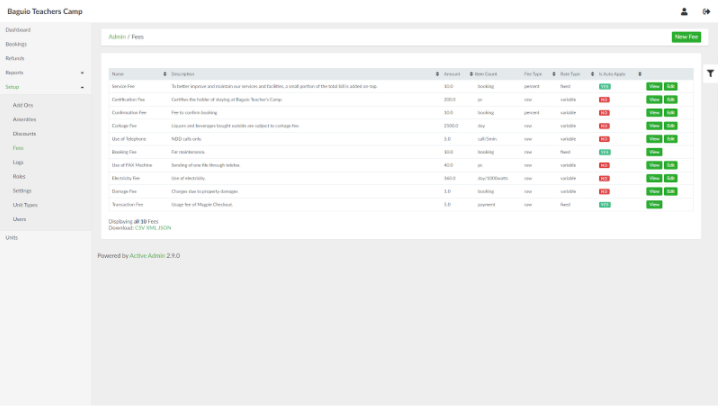Open the user profile icon
720x412 pixels.
click(x=684, y=12)
